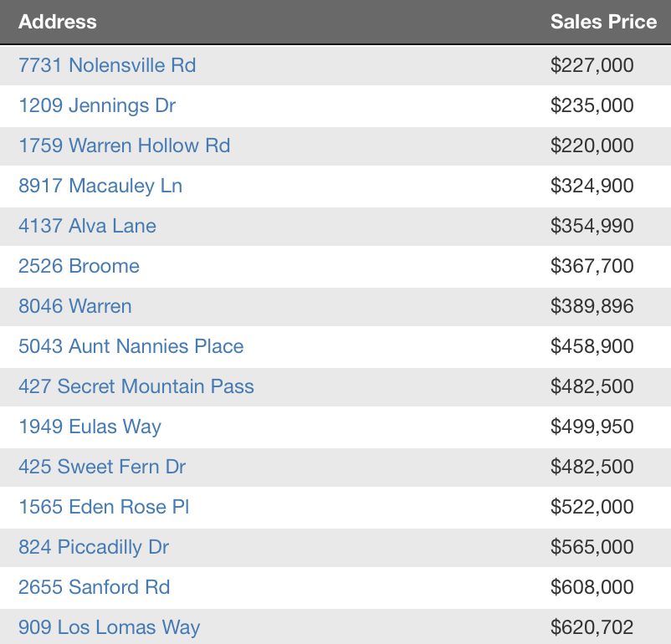Open the 7731 Nolensville Rd address link

[107, 65]
